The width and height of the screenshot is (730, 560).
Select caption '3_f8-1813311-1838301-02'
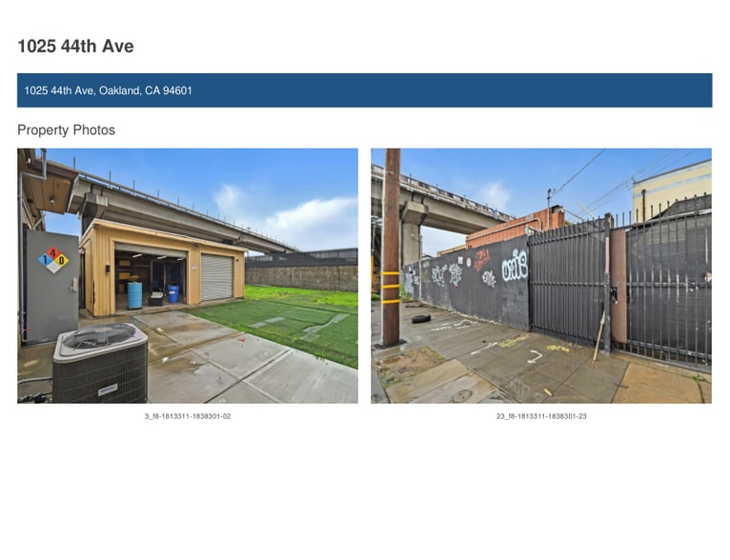point(188,416)
